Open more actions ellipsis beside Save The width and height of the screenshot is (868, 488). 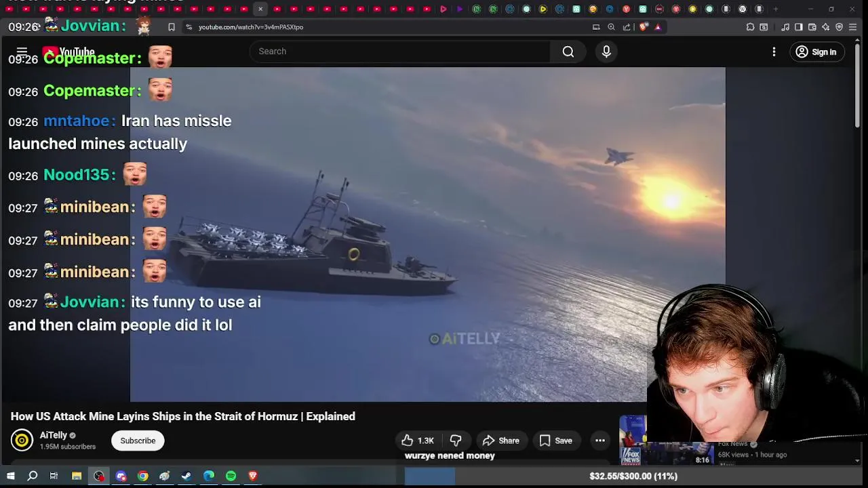tap(600, 441)
